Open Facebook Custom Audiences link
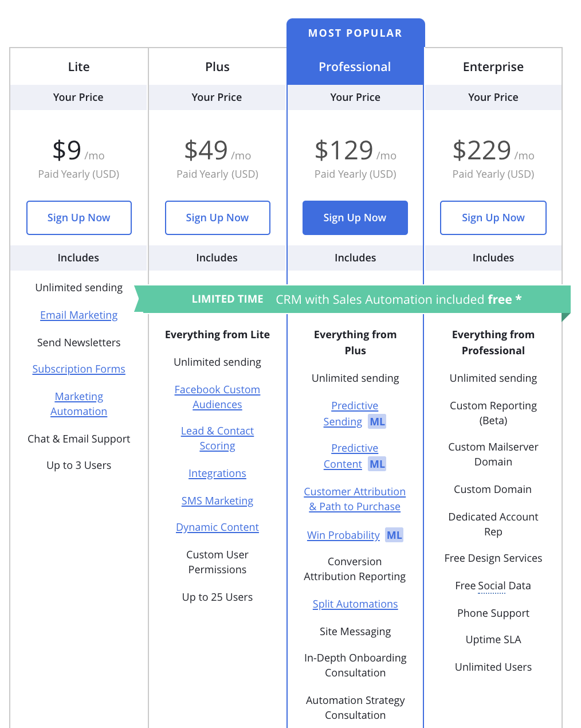Screen dimensions: 581x728 [x=217, y=397]
